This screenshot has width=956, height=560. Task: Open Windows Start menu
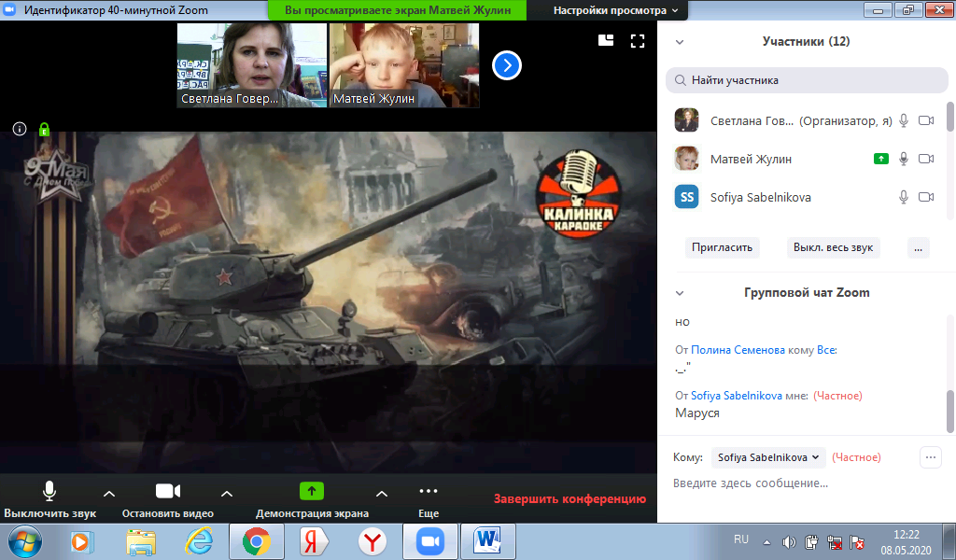(x=25, y=541)
